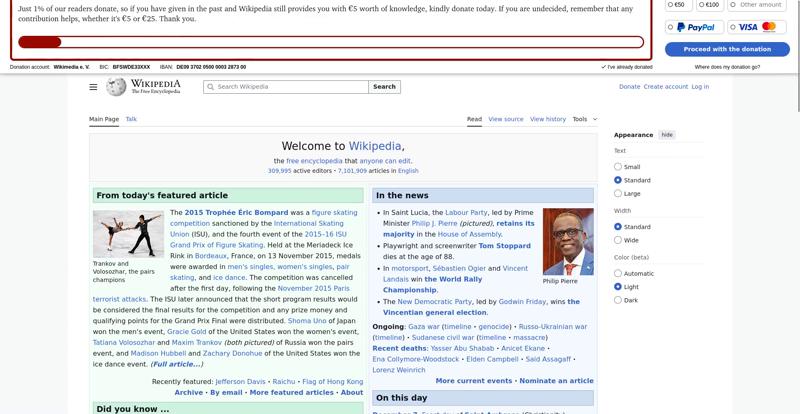
Task: Open the figure skating pair photo
Action: (x=128, y=234)
